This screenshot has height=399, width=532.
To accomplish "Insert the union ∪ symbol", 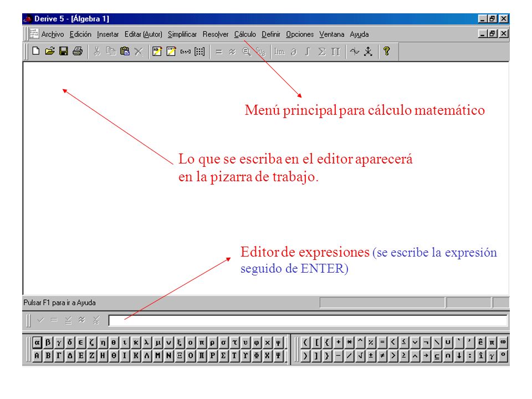I will pos(448,342).
